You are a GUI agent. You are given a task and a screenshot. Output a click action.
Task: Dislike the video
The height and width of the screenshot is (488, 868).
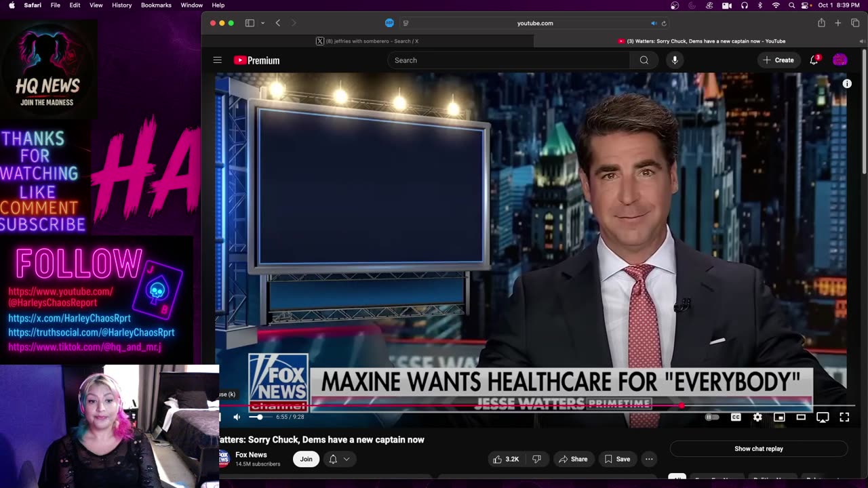536,459
